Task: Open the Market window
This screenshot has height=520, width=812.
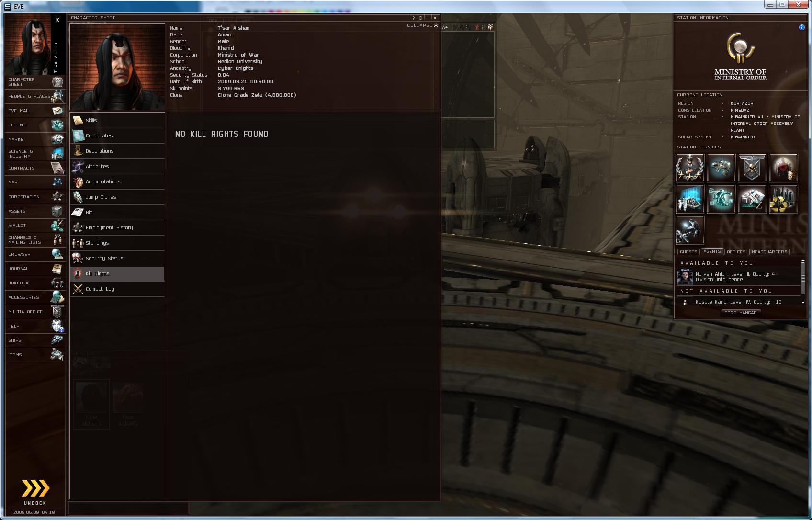Action: click(35, 139)
